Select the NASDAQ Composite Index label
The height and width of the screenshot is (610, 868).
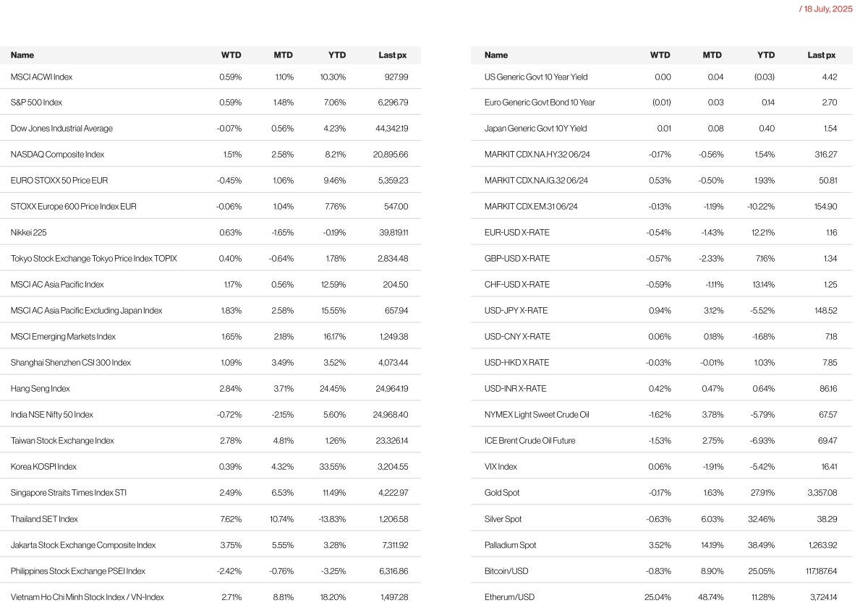click(x=57, y=155)
